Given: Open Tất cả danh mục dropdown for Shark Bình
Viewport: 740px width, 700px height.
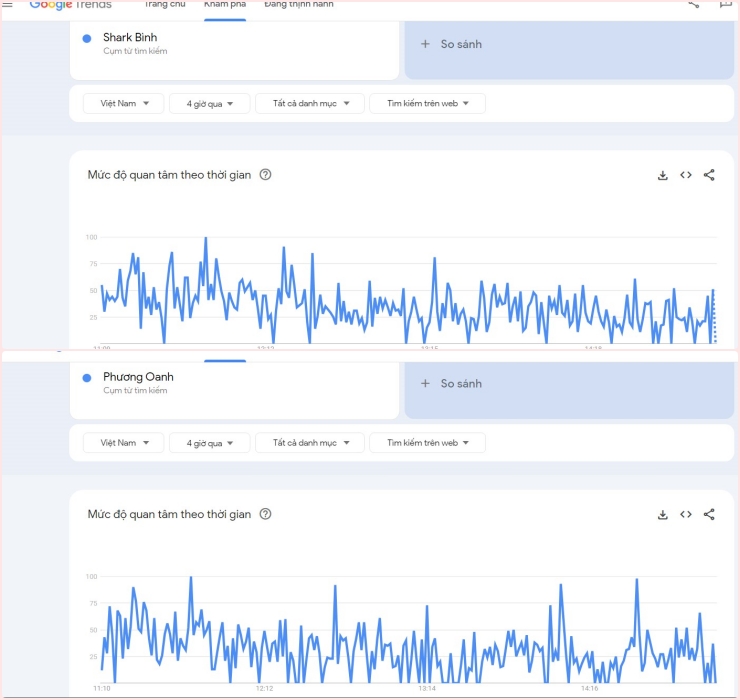Looking at the screenshot, I should pyautogui.click(x=310, y=103).
